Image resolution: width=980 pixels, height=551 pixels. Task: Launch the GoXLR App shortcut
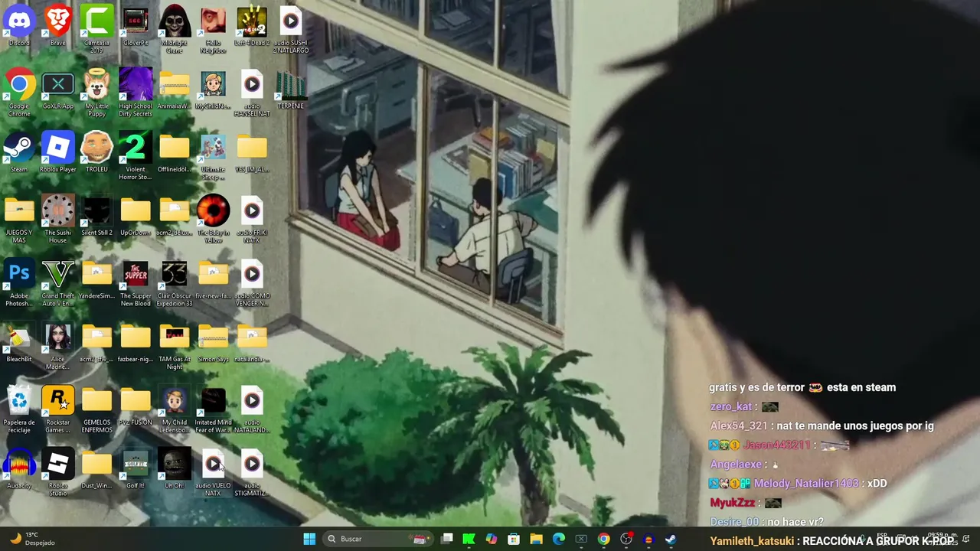click(x=58, y=90)
